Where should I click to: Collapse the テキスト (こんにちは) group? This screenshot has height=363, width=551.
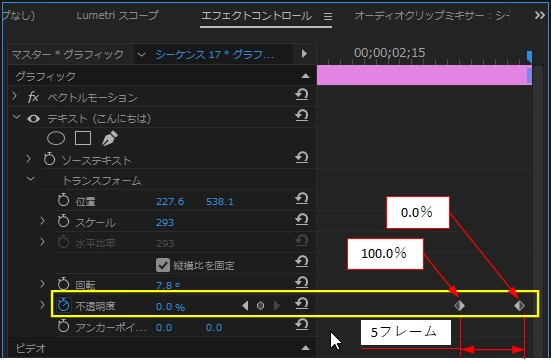(x=17, y=117)
